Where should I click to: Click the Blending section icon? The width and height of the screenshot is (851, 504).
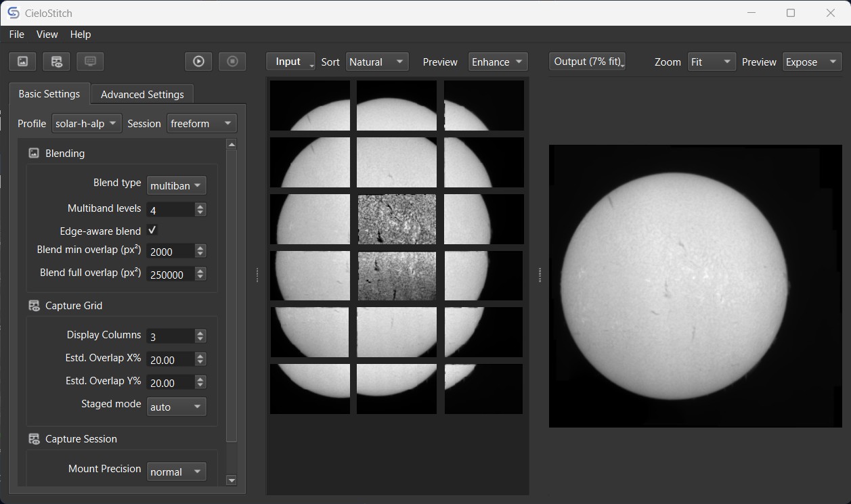[34, 154]
